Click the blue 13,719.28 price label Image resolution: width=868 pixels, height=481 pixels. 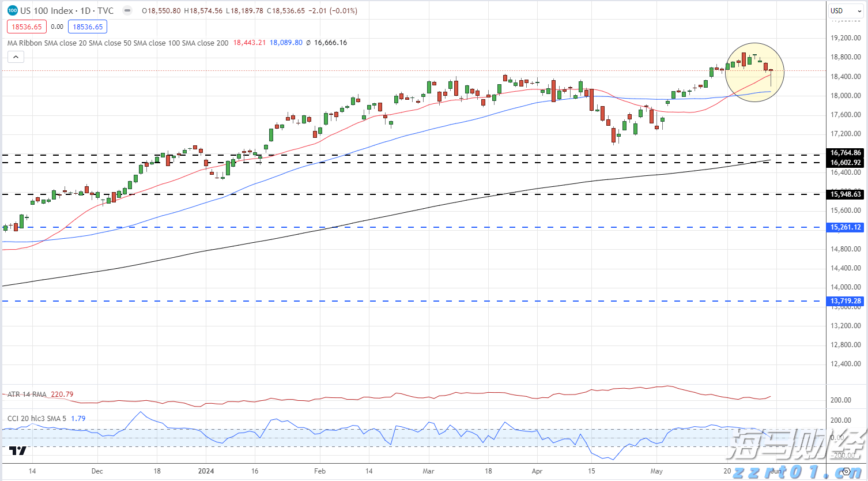click(x=846, y=301)
